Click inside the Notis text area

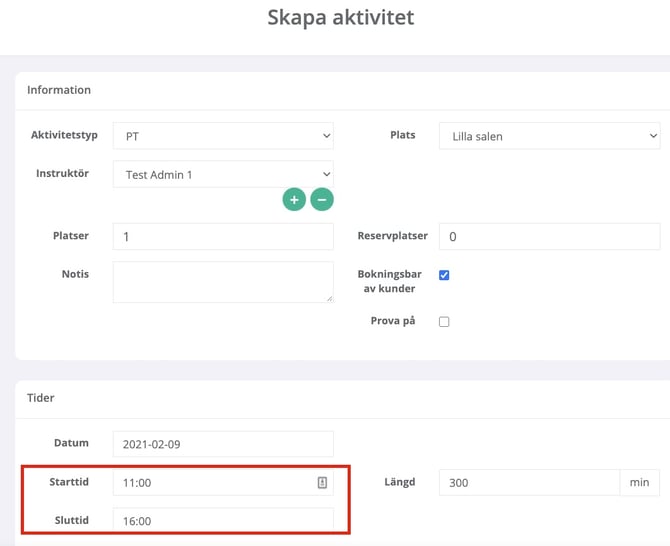point(223,282)
